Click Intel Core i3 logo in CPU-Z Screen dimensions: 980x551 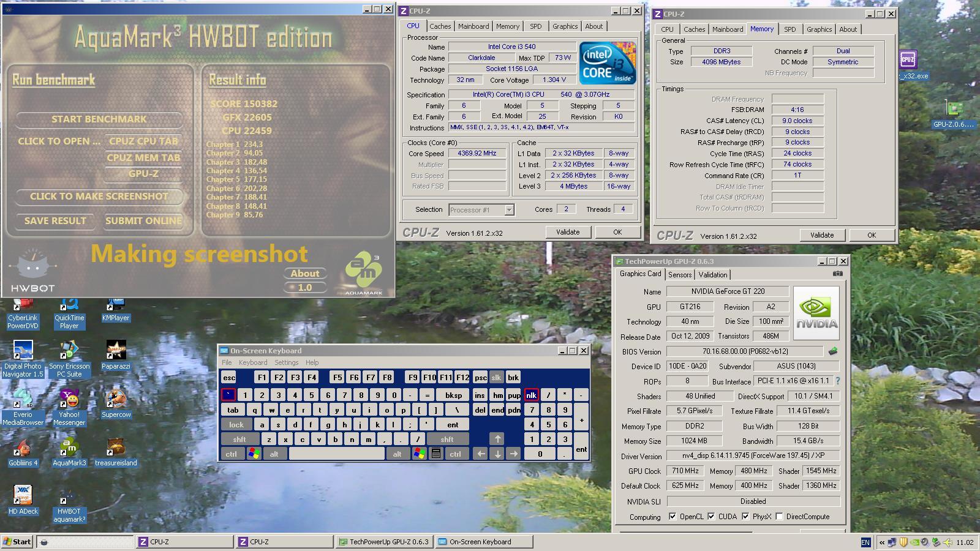607,63
